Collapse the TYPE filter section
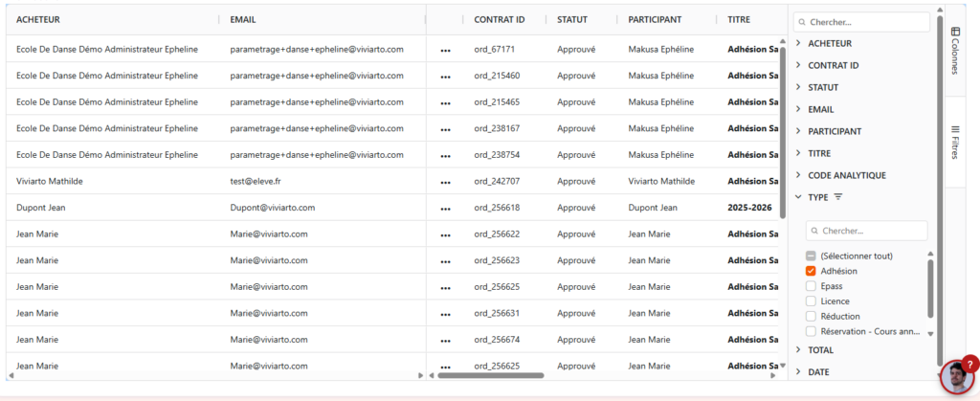Image resolution: width=980 pixels, height=401 pixels. (799, 197)
